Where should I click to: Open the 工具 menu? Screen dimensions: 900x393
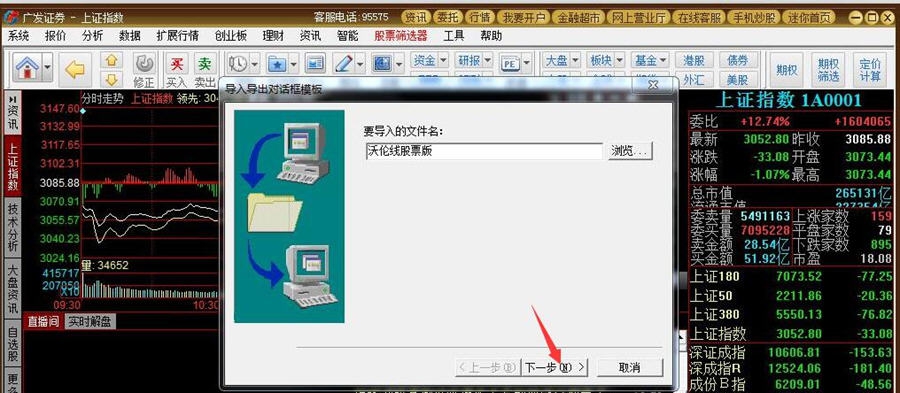[453, 36]
